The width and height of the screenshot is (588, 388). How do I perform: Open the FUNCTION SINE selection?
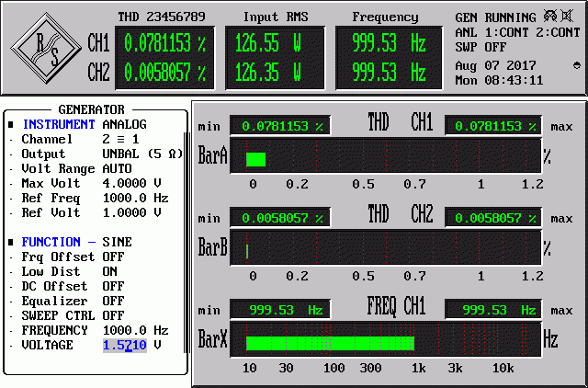pos(117,242)
